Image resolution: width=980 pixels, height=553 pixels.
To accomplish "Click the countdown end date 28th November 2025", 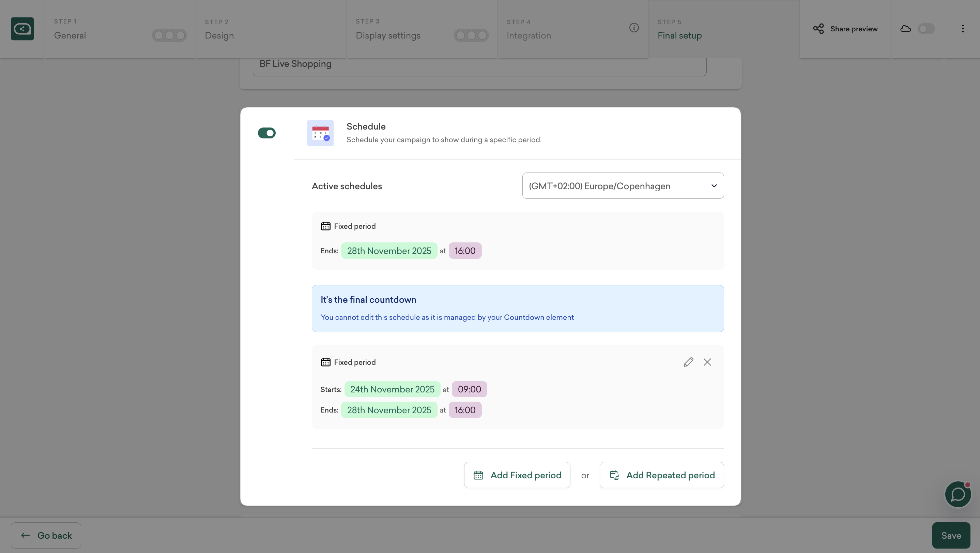I will pos(389,251).
